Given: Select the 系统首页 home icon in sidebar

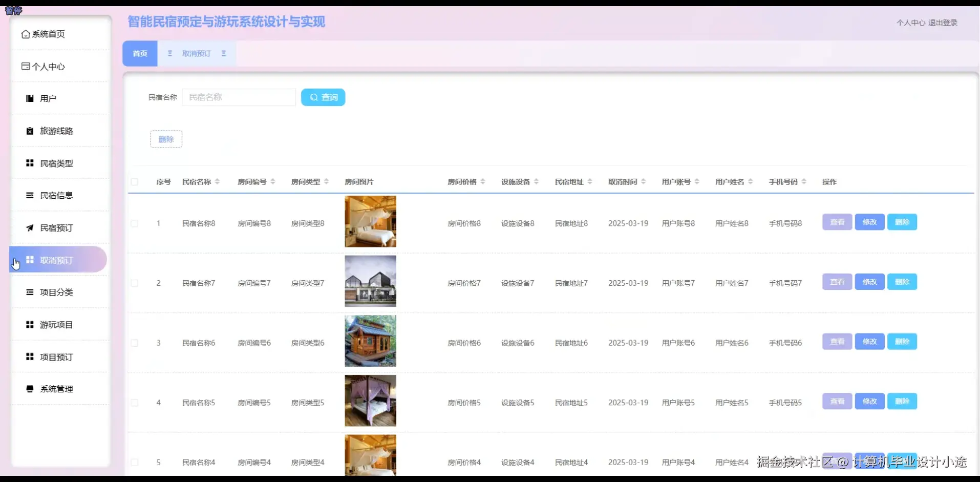Looking at the screenshot, I should coord(26,34).
